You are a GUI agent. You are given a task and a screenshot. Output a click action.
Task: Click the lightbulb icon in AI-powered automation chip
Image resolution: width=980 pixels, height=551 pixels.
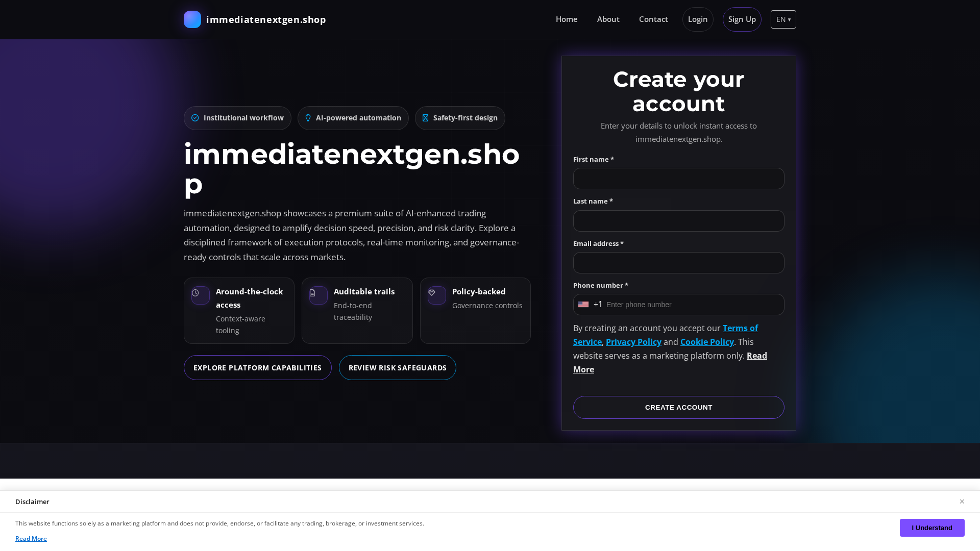tap(308, 118)
